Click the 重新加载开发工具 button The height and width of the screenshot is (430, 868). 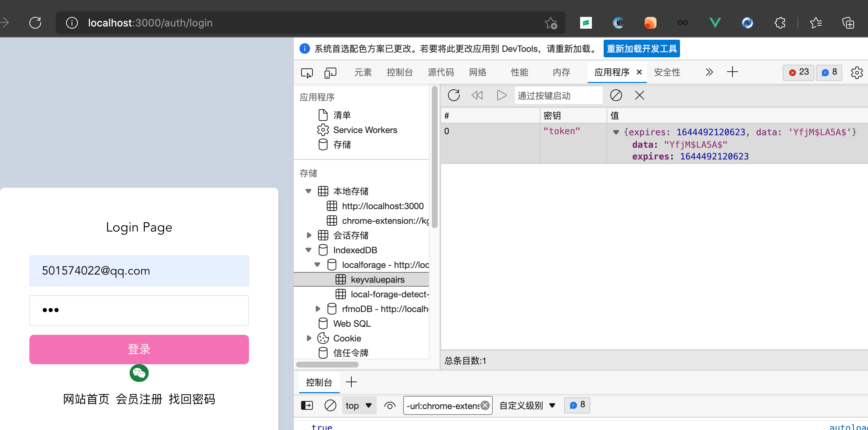pos(641,49)
